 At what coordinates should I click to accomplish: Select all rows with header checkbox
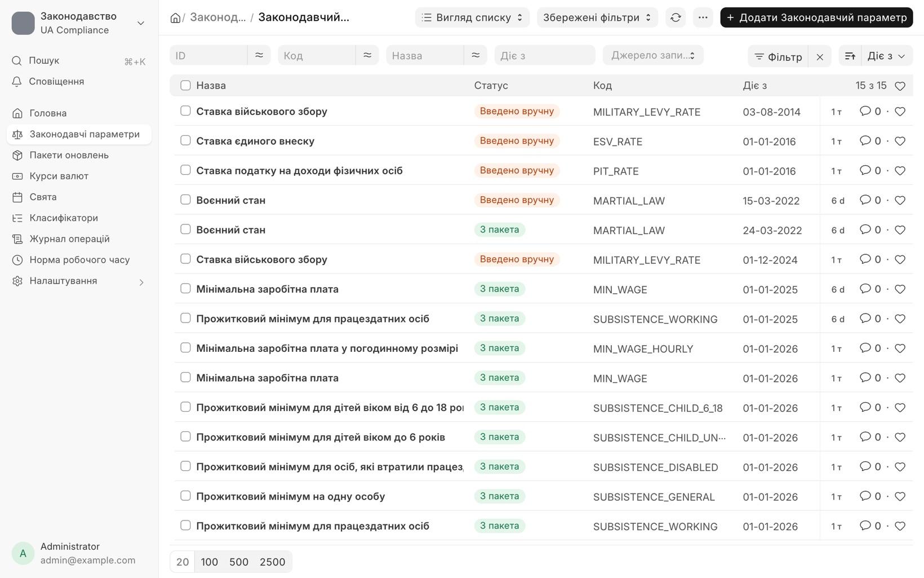(x=185, y=85)
